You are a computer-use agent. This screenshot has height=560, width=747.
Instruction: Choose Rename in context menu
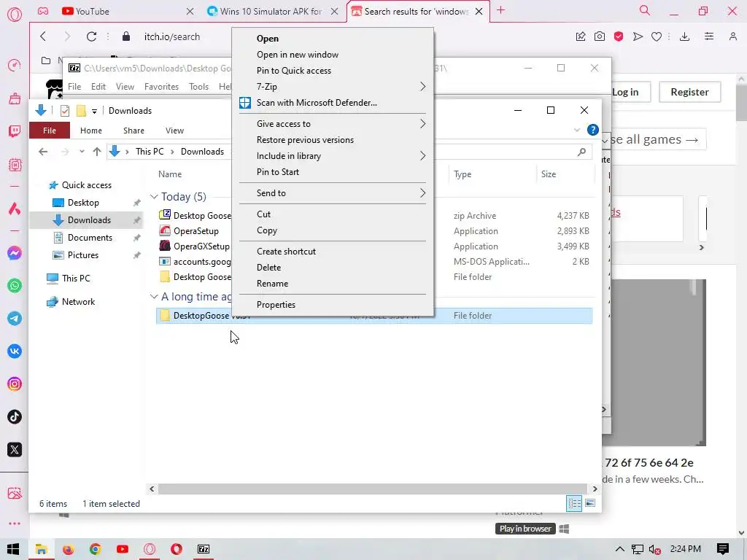(273, 284)
